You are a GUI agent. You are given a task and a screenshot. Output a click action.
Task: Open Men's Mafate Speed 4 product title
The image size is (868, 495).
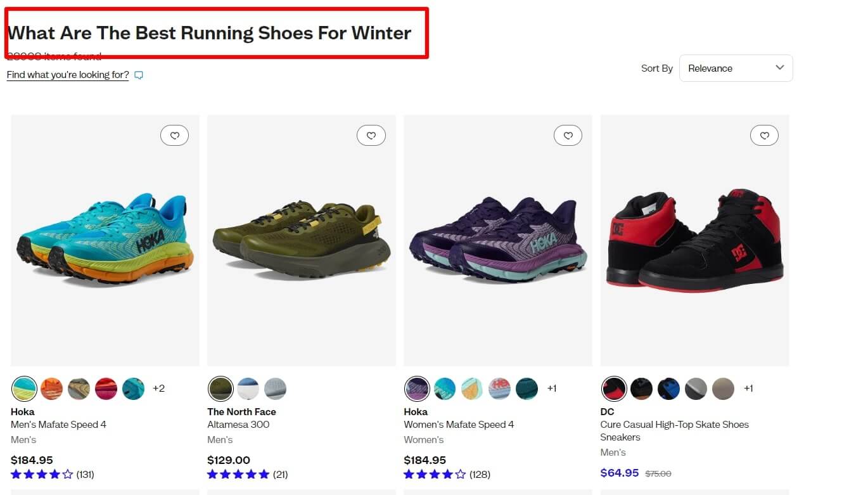pos(58,425)
